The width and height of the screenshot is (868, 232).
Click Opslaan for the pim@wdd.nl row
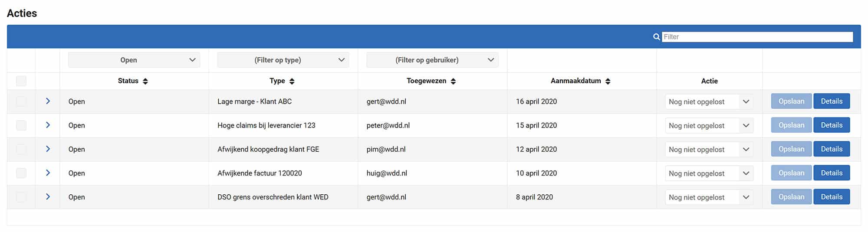tap(791, 149)
